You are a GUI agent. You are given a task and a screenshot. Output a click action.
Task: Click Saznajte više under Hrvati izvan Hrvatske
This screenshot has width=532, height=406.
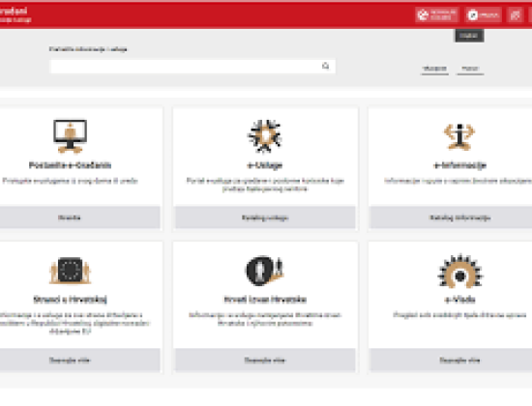pyautogui.click(x=265, y=361)
